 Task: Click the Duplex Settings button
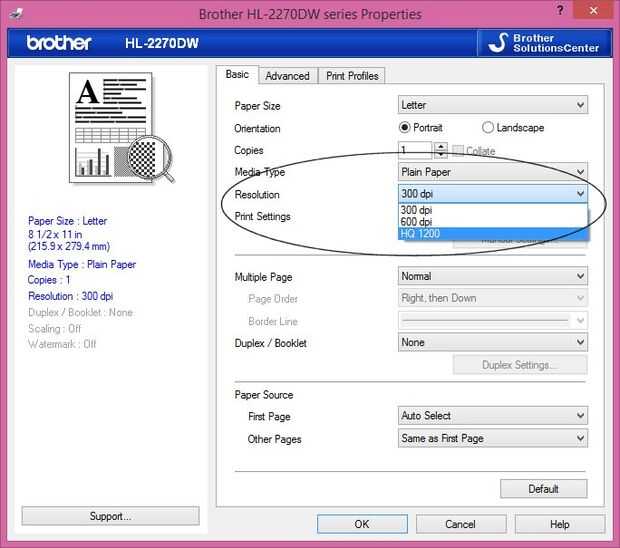coord(520,365)
